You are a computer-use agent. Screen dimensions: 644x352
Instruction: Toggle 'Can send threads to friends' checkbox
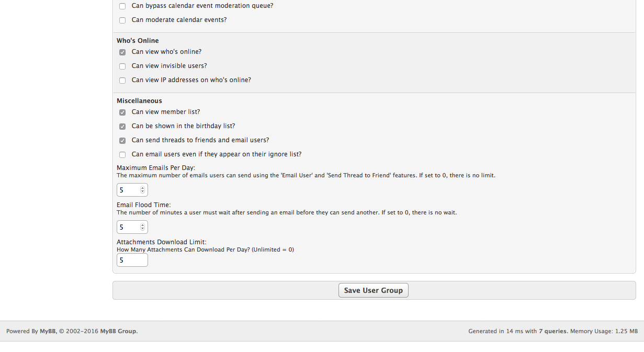pos(122,141)
